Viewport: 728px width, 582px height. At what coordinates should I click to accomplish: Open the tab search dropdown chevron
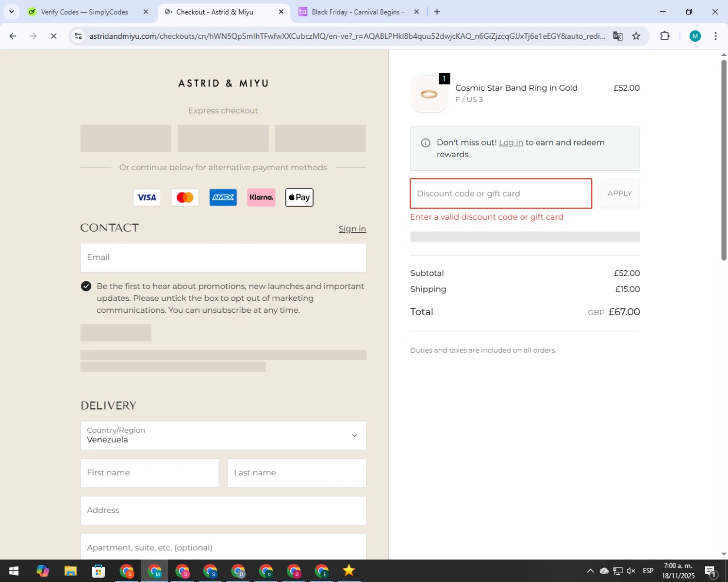pyautogui.click(x=12, y=12)
